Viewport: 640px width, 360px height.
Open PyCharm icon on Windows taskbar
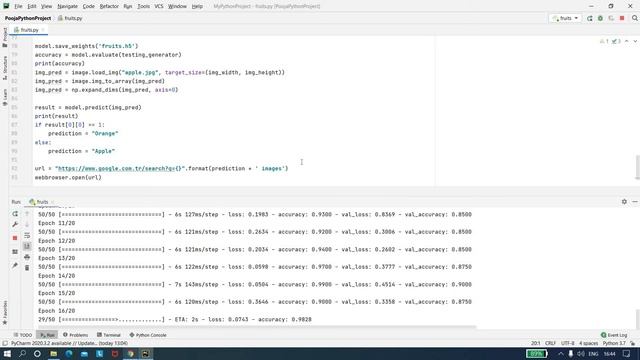tap(145, 354)
